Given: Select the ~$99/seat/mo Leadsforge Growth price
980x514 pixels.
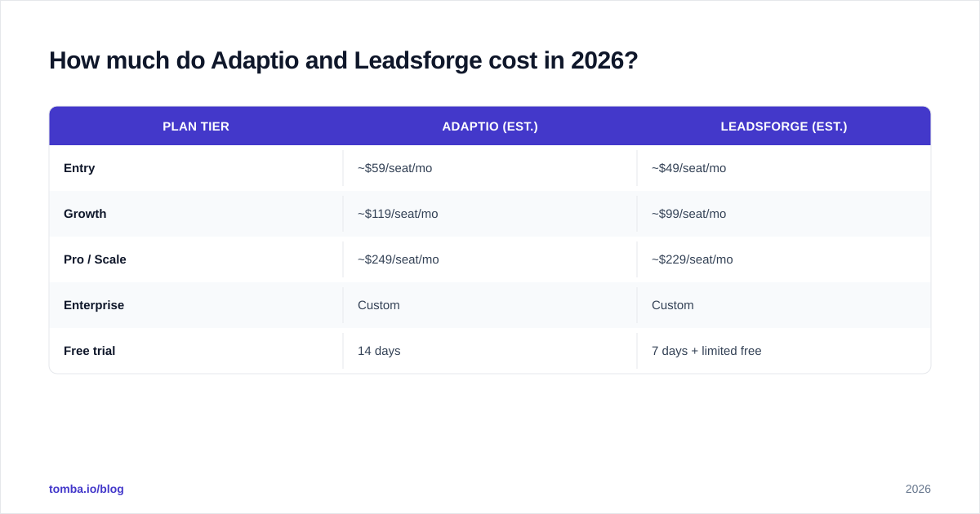Looking at the screenshot, I should point(689,214).
